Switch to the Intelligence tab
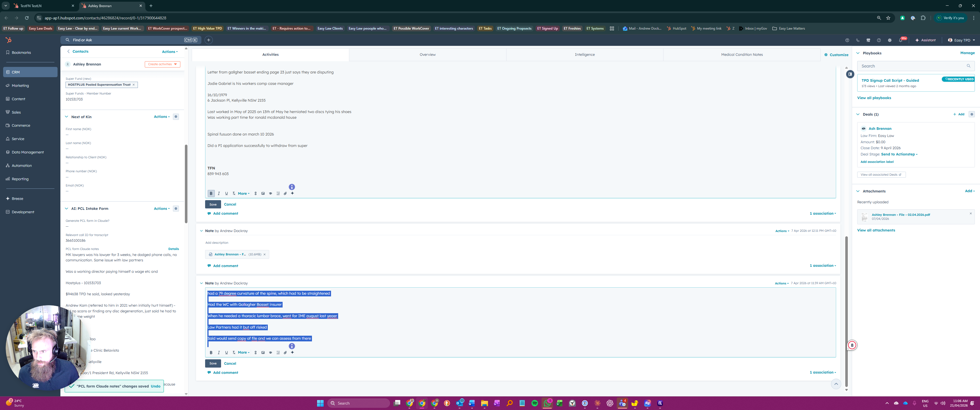This screenshot has width=980, height=410. pos(585,54)
